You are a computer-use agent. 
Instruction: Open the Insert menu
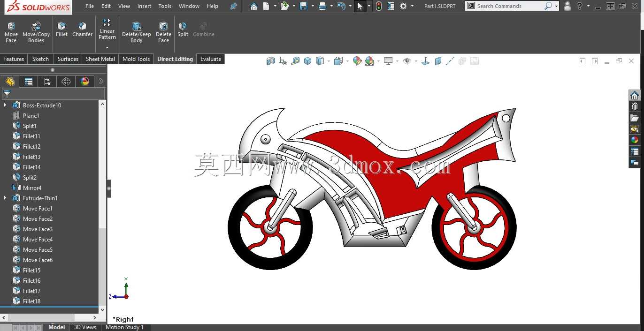click(x=144, y=6)
